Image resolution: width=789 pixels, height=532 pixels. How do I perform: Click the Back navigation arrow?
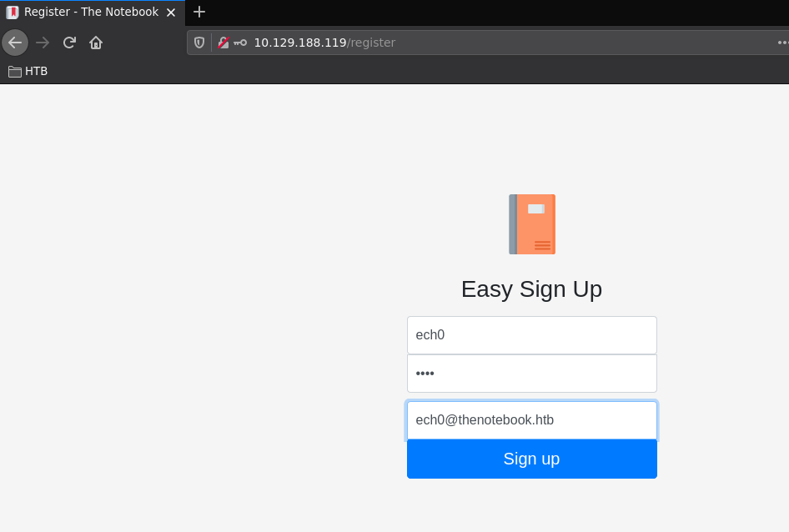coord(15,43)
